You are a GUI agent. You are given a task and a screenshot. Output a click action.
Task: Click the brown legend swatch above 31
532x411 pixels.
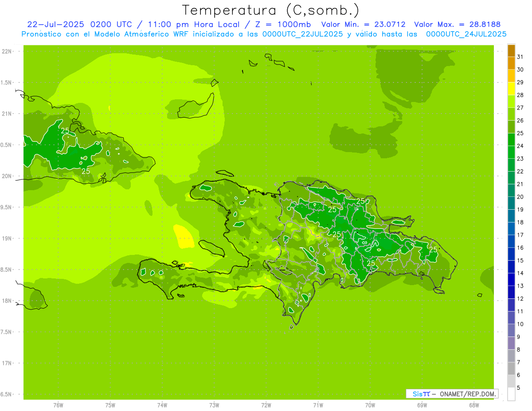(511, 51)
